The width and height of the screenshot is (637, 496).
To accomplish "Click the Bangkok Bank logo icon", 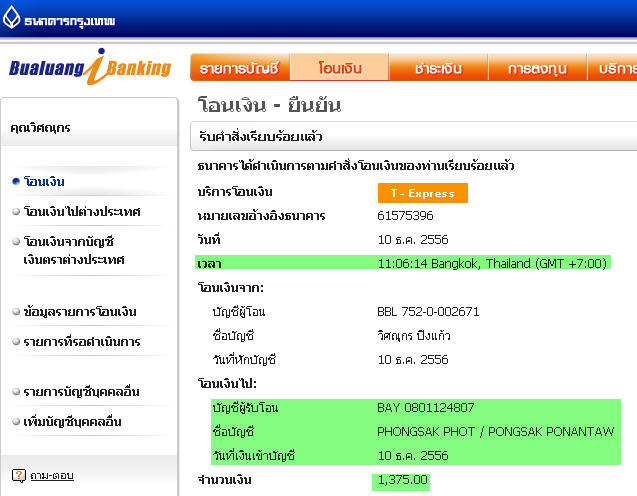I will [11, 17].
